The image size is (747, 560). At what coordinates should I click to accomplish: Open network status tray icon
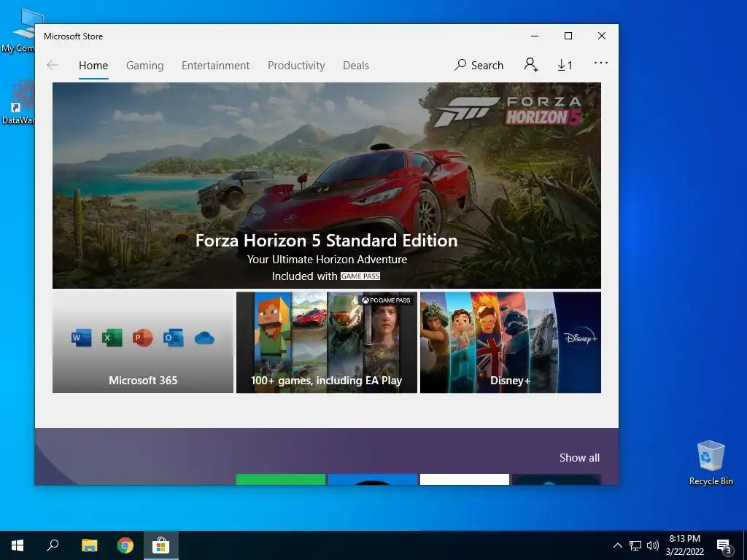635,545
